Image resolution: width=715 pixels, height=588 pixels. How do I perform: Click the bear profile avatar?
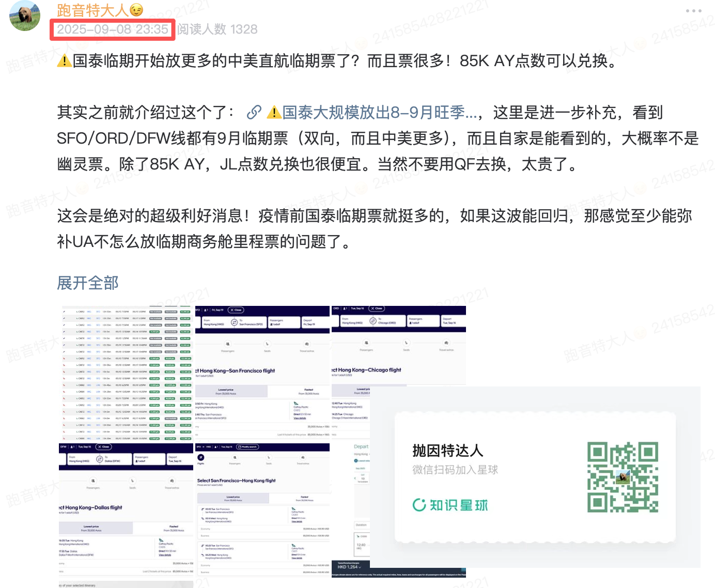(25, 16)
